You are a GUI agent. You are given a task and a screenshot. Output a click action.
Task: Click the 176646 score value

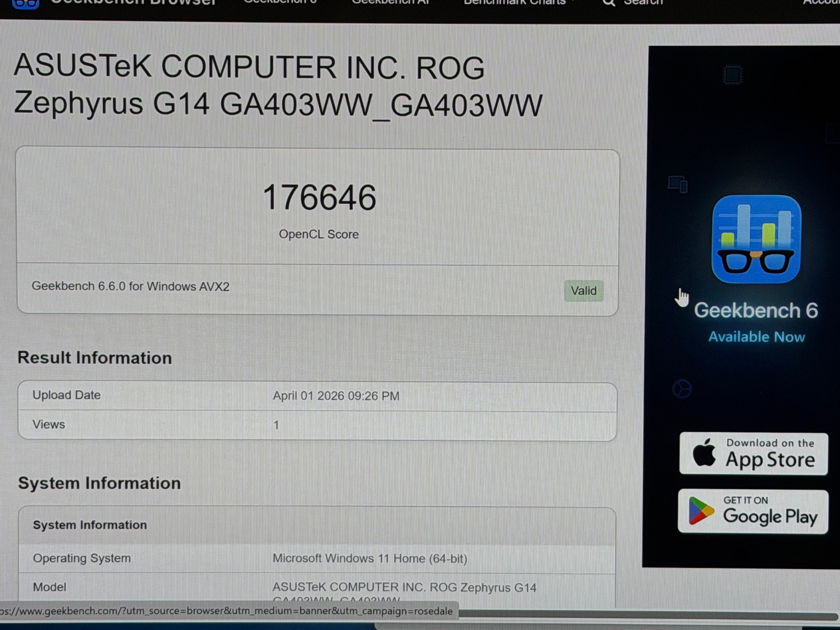319,198
